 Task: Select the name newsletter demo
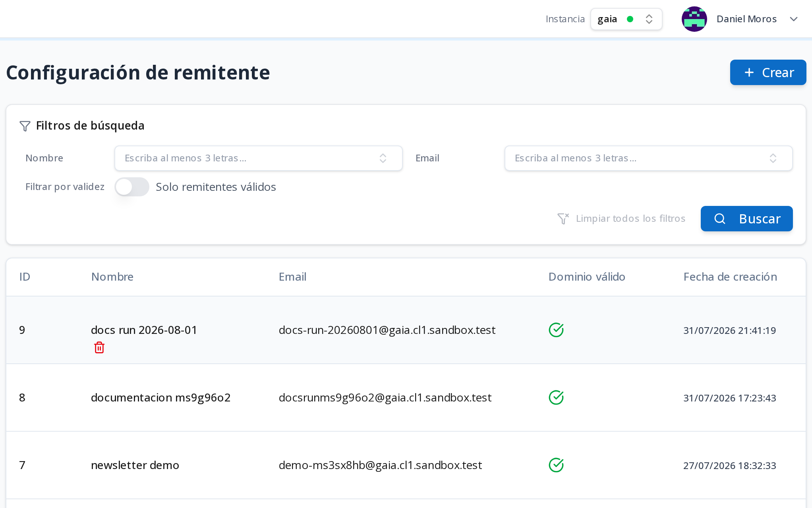135,465
